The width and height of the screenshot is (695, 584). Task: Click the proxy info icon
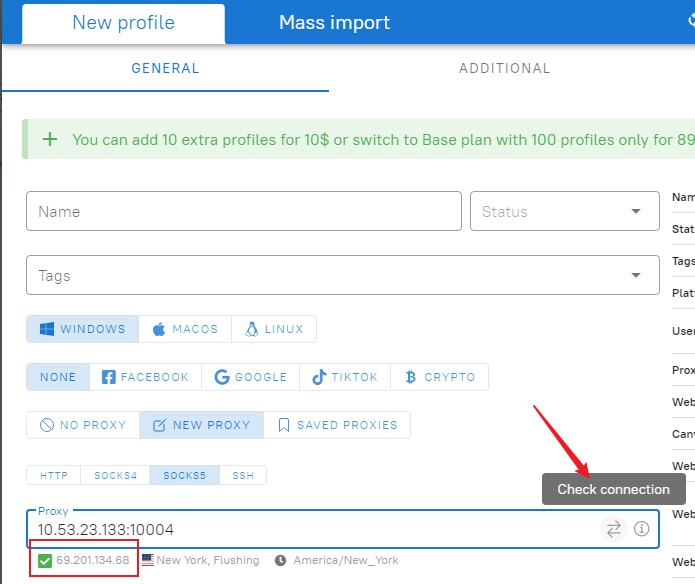(x=642, y=528)
